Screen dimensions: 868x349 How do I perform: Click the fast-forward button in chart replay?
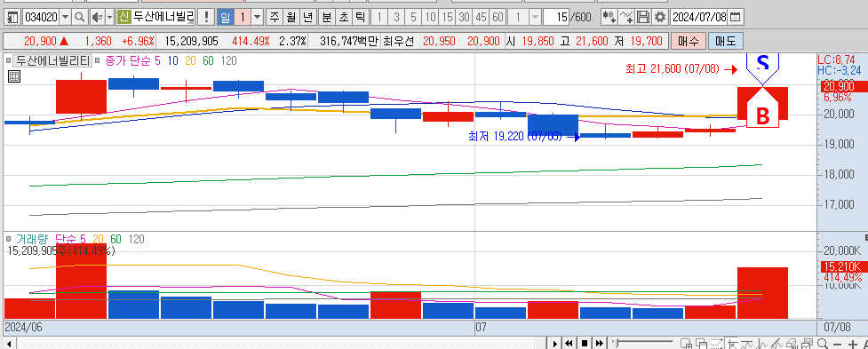600,344
